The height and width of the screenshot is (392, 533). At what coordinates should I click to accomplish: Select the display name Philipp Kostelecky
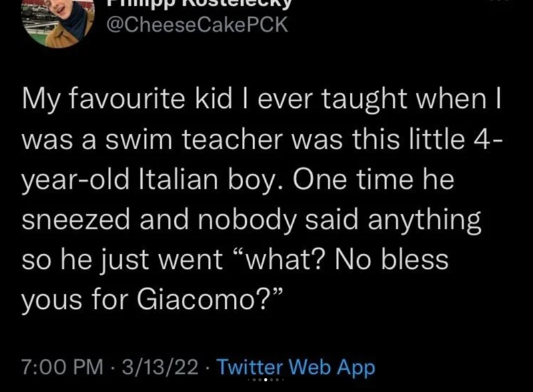200,5
